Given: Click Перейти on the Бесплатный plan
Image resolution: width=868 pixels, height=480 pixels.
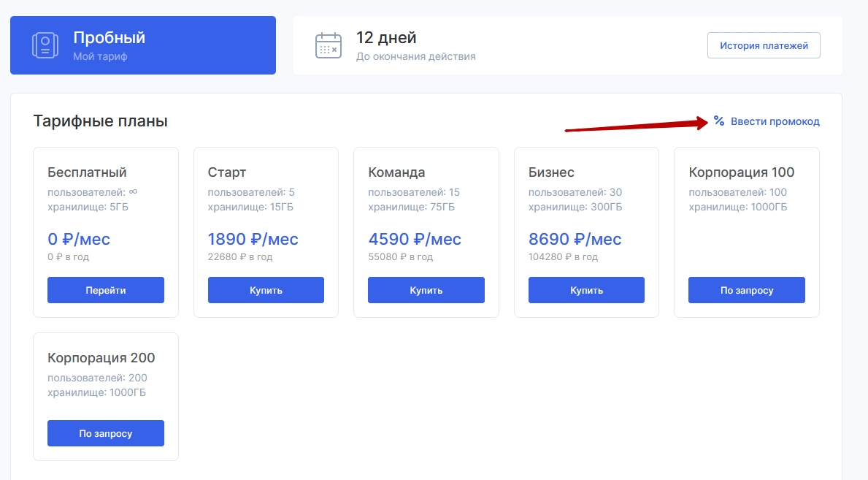Looking at the screenshot, I should [105, 290].
